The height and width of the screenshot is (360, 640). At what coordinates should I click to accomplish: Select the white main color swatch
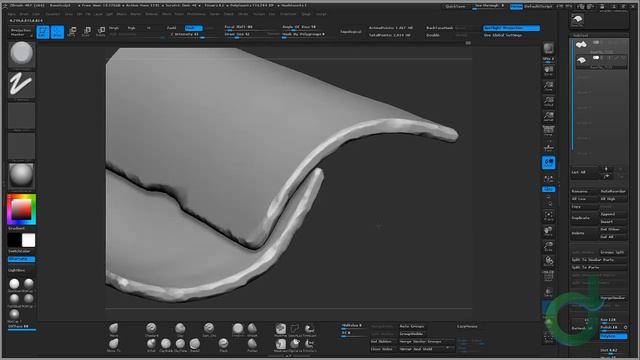coord(28,240)
